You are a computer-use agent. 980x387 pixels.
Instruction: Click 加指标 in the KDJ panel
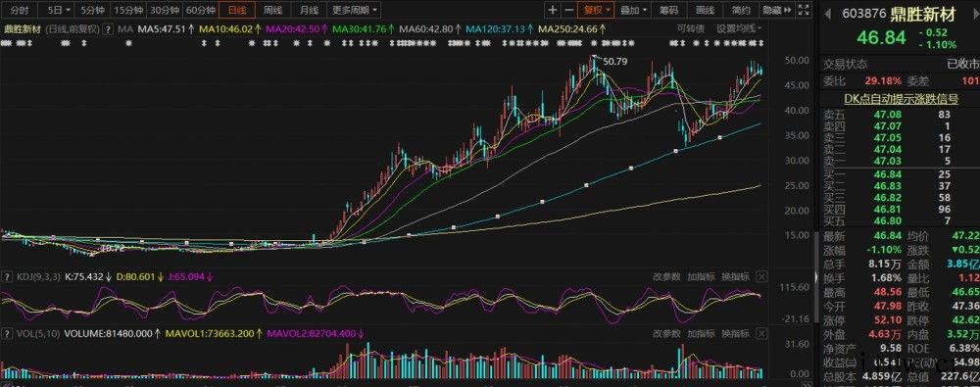tap(701, 276)
